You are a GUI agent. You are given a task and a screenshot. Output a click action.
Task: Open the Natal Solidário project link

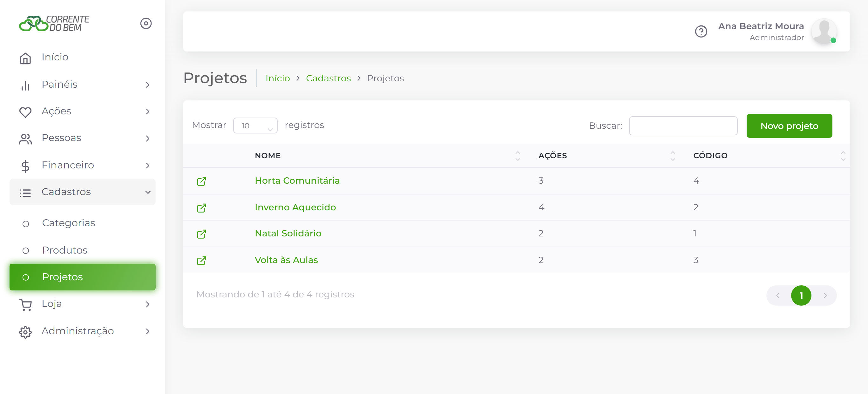coord(288,233)
